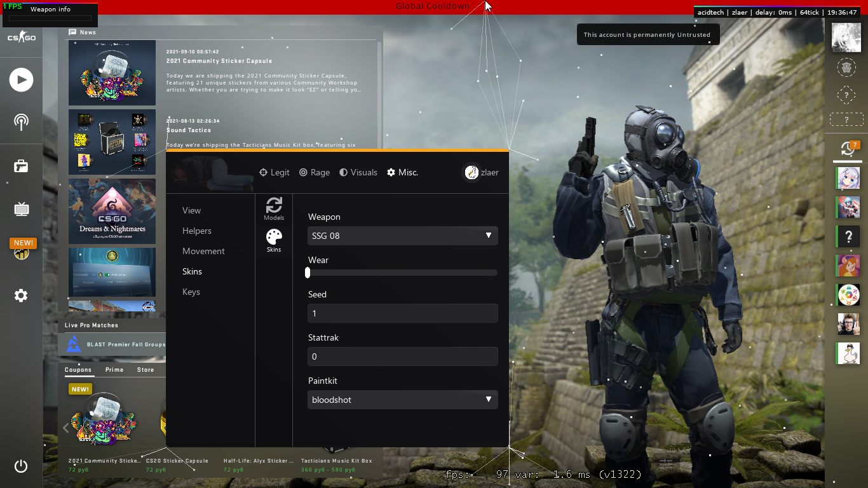Open the Sound Tactics news headline

click(189, 130)
